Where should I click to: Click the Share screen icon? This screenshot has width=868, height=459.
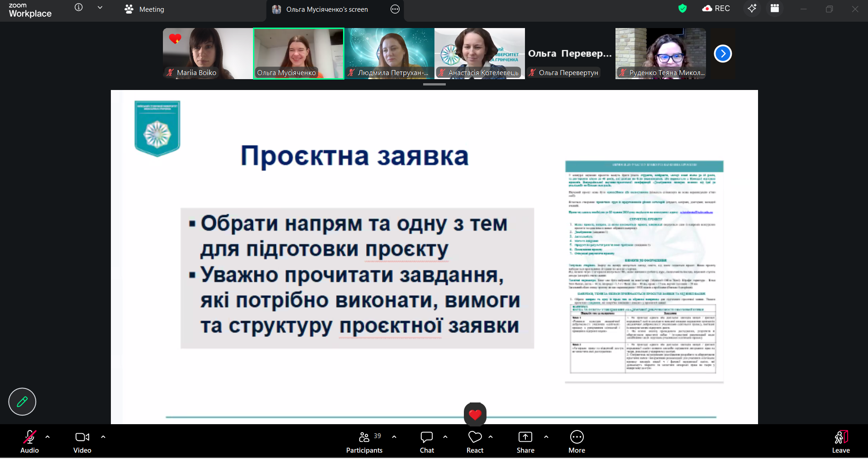pos(525,442)
